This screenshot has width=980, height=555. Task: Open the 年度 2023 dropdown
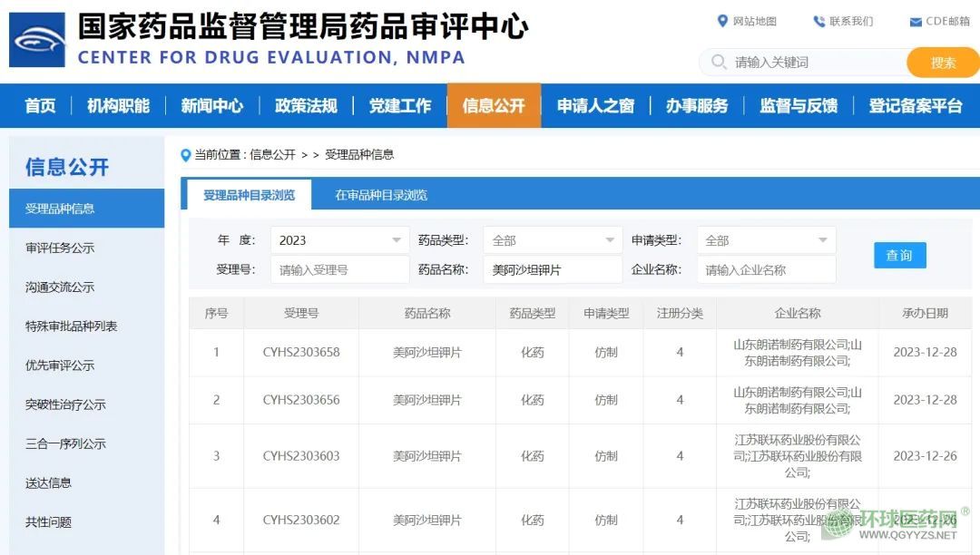(339, 240)
